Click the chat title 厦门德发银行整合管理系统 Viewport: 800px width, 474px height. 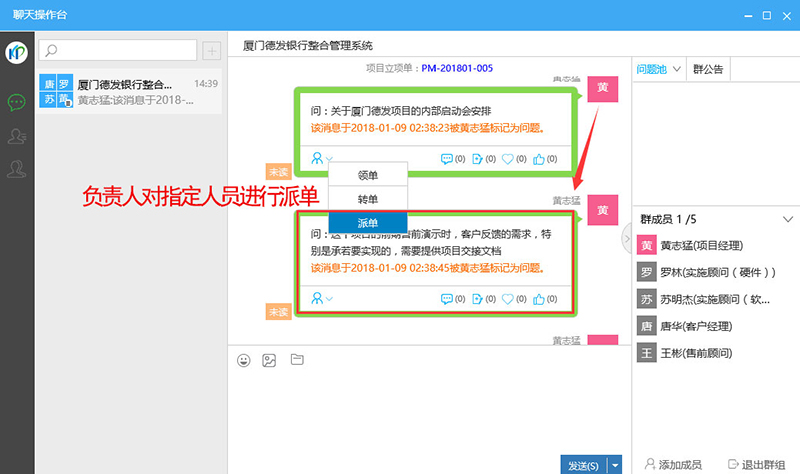pos(307,46)
